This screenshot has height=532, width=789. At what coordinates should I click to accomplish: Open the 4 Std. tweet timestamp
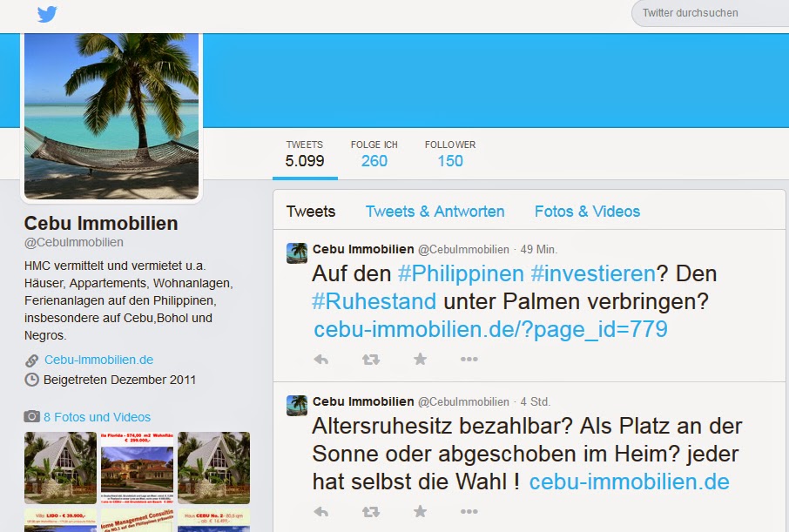click(535, 401)
